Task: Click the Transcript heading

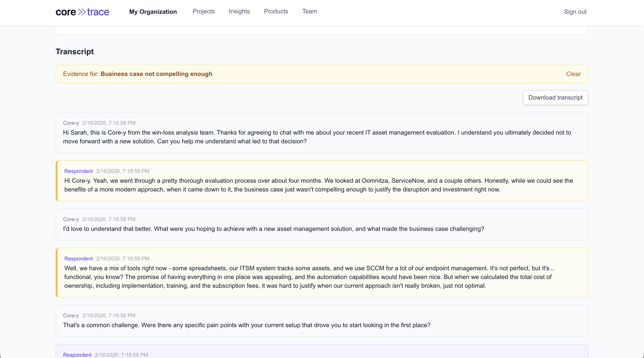Action: click(74, 52)
